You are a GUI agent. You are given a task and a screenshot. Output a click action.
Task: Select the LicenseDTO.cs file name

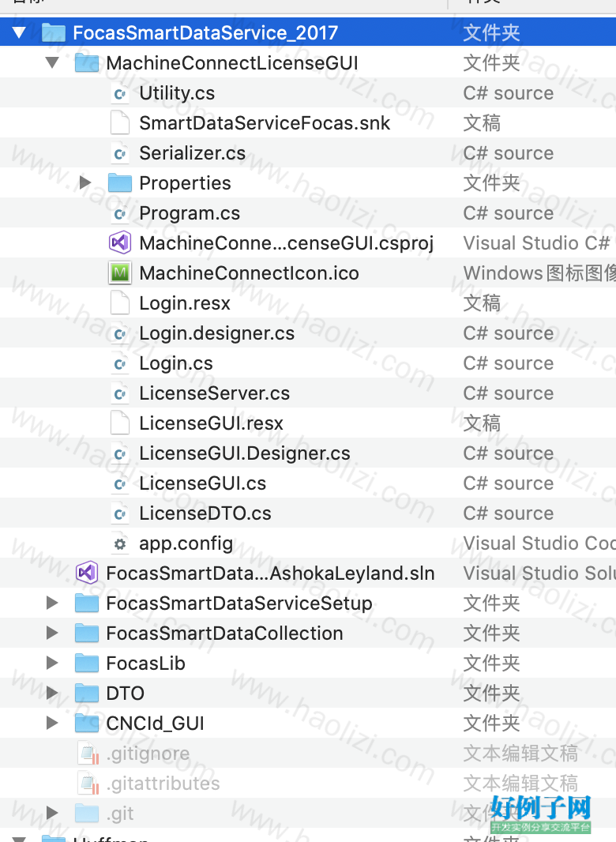(x=205, y=514)
